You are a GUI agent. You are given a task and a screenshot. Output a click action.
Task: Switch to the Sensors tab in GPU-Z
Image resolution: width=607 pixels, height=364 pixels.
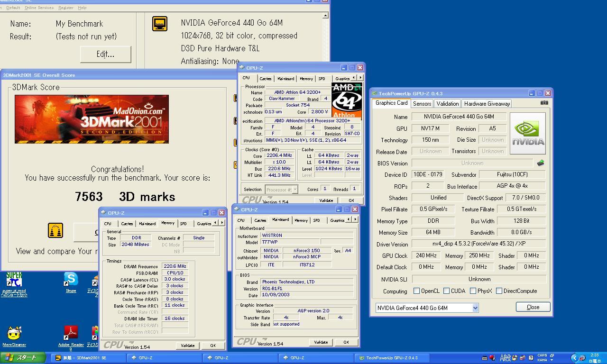[x=422, y=103]
